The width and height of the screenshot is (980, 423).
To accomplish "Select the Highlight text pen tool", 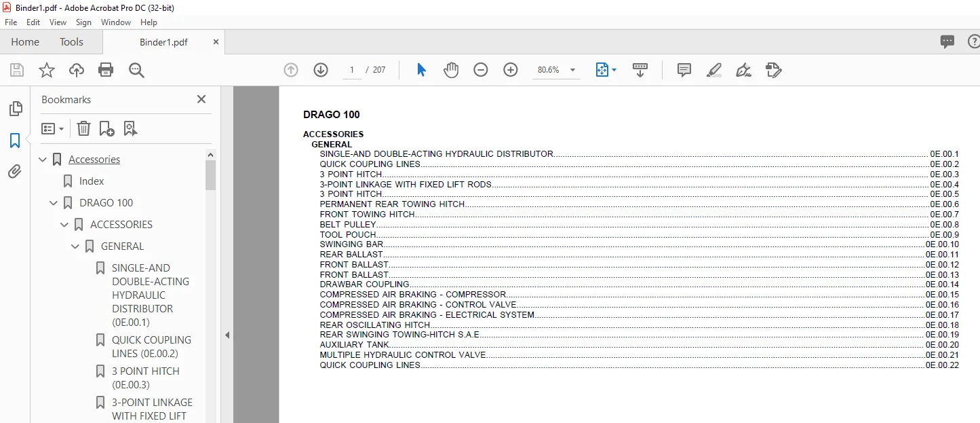I will 713,70.
